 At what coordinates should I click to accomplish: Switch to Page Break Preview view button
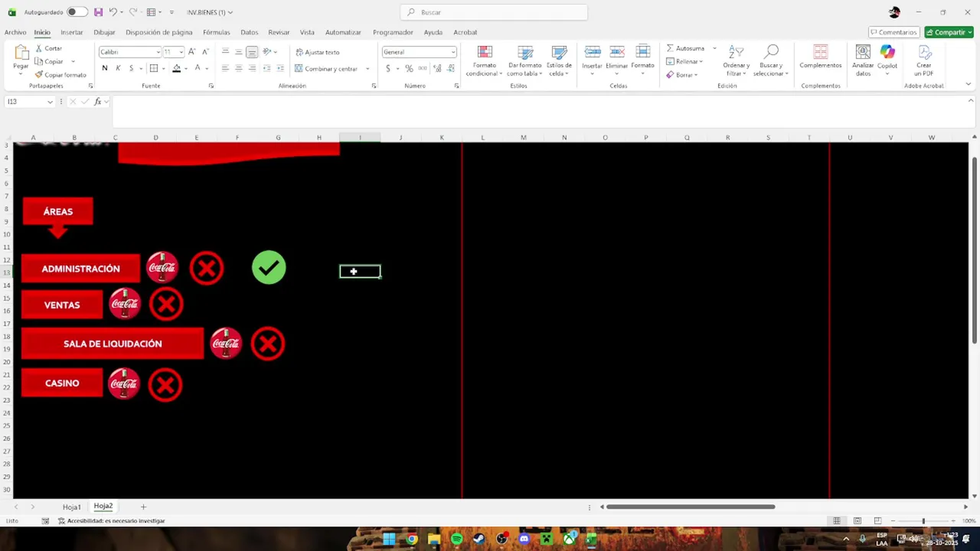click(x=877, y=521)
